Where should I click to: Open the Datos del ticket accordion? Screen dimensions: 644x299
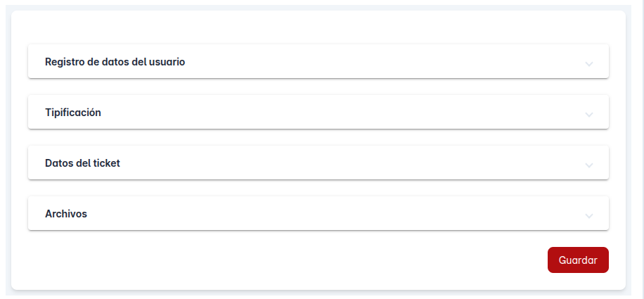[318, 163]
